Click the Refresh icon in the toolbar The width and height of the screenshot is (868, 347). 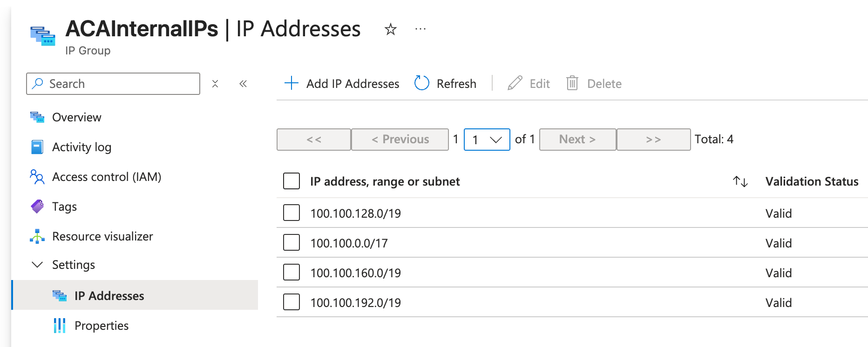pyautogui.click(x=422, y=83)
